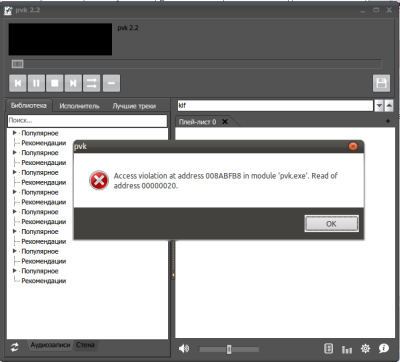The height and width of the screenshot is (362, 400).
Task: Select the Плей-лист 0 tab
Action: (x=197, y=122)
